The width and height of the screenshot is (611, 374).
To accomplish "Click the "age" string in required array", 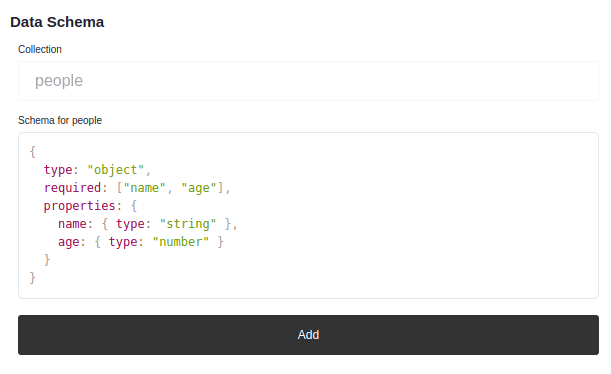I will point(199,188).
